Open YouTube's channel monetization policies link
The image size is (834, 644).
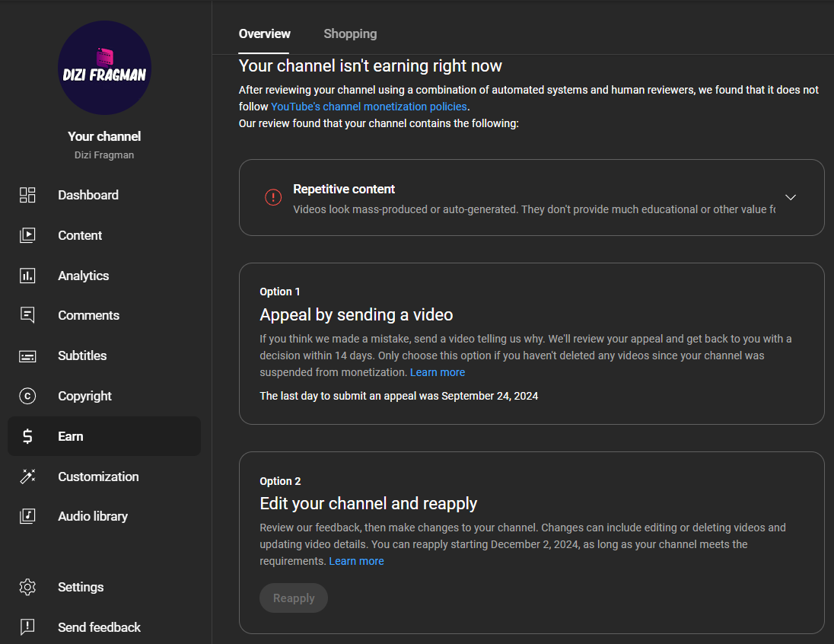coord(368,107)
